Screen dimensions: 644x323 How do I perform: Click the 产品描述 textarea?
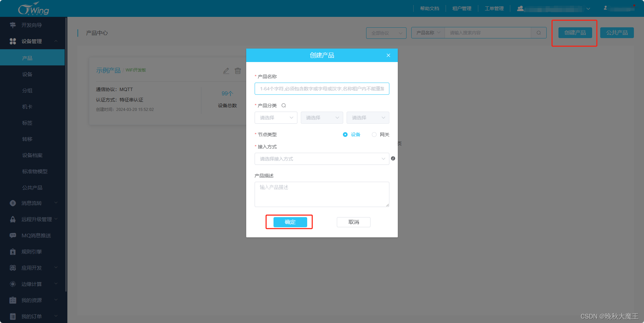point(322,195)
